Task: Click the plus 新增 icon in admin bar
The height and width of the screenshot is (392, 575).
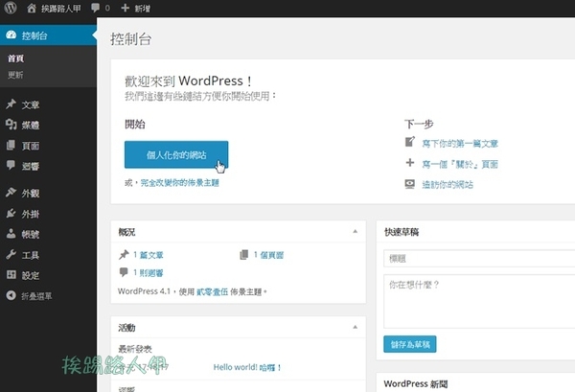Action: coord(125,8)
